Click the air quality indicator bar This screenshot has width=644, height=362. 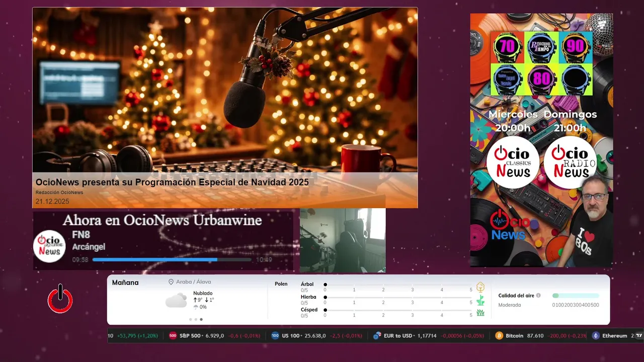click(x=576, y=296)
